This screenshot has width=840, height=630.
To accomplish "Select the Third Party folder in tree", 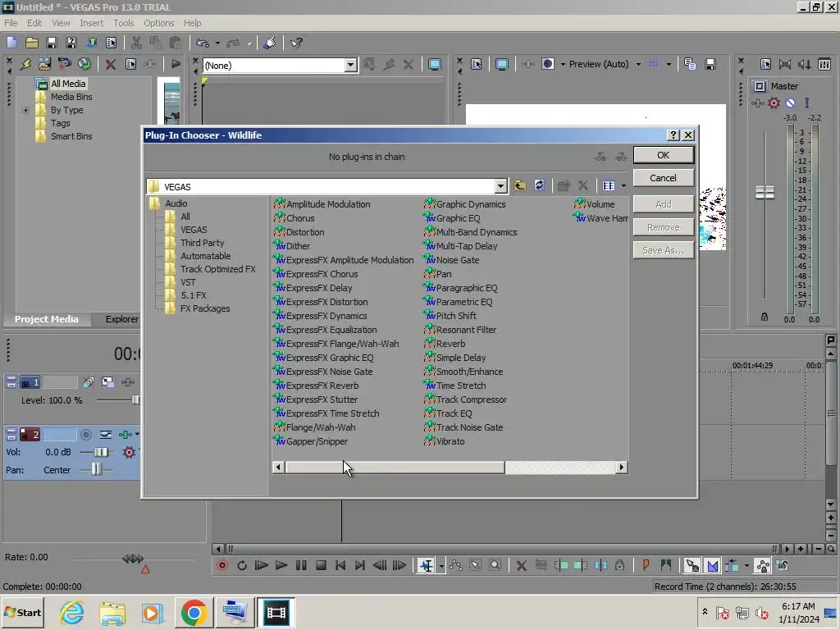I will point(202,243).
